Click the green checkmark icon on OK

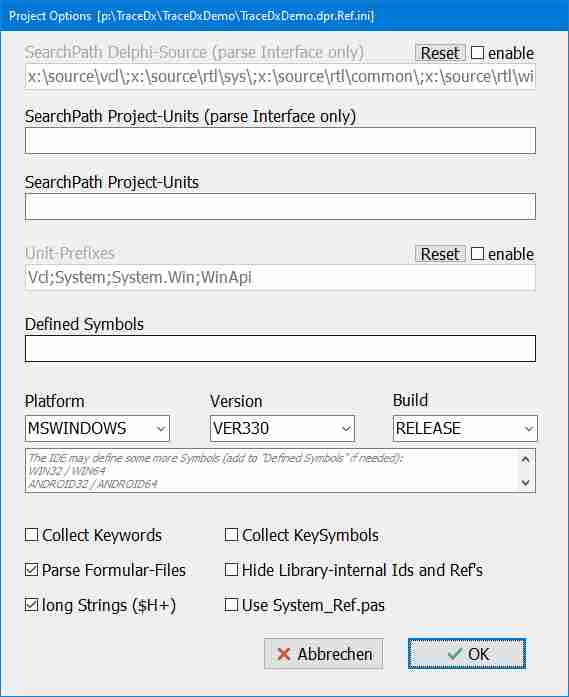454,654
